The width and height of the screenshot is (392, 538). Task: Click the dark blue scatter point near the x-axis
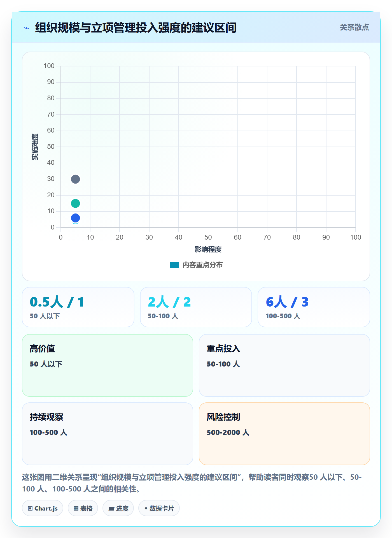pyautogui.click(x=75, y=218)
